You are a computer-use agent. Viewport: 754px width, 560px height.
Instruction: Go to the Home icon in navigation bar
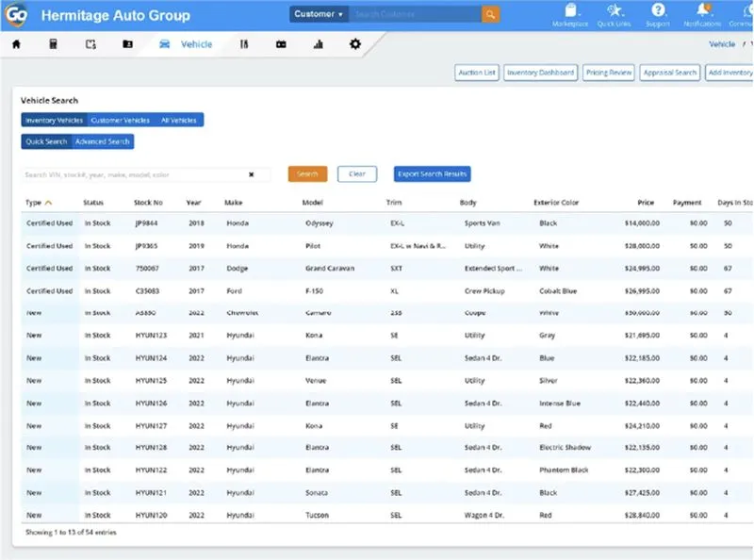pos(16,44)
